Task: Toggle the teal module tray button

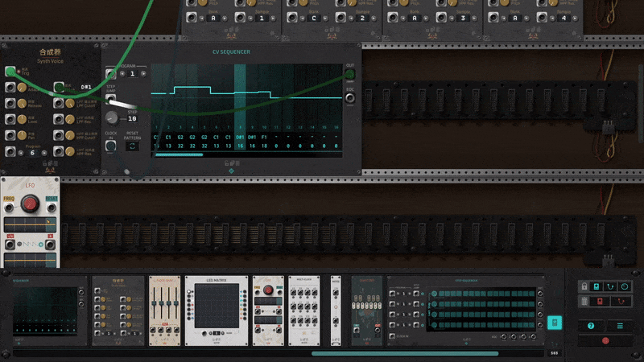Action: tap(554, 323)
